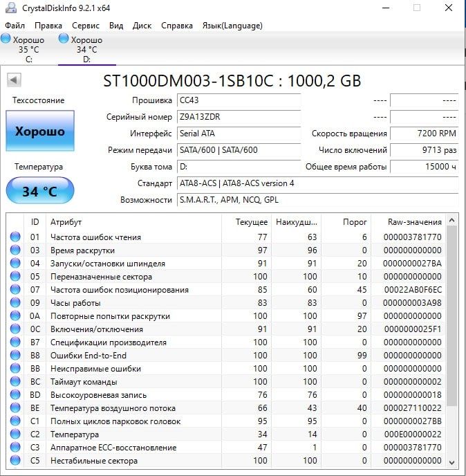This screenshot has height=476, width=466.
Task: Click status orb for attribute B7
Action: [15, 342]
